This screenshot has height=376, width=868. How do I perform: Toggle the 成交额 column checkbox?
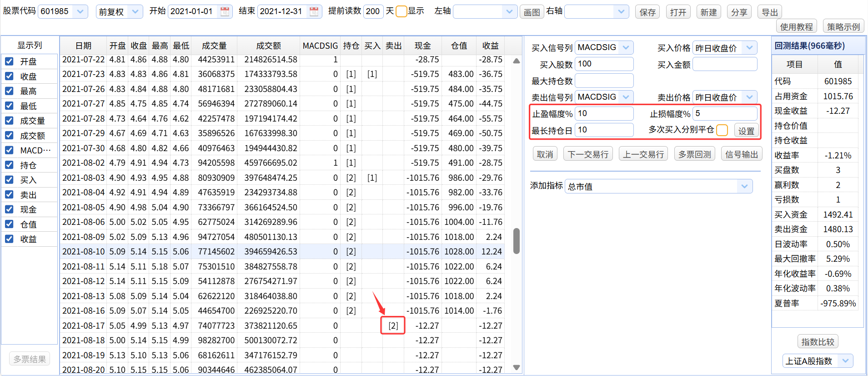[x=9, y=135]
